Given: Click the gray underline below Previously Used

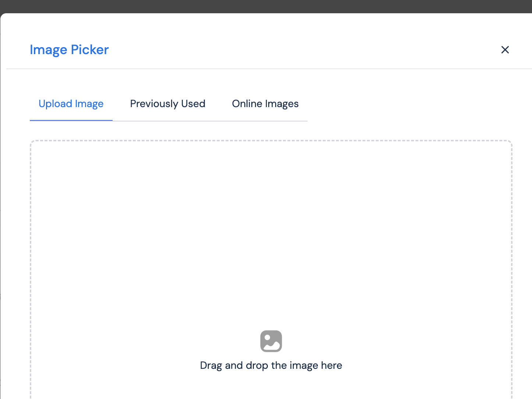Looking at the screenshot, I should (x=167, y=121).
